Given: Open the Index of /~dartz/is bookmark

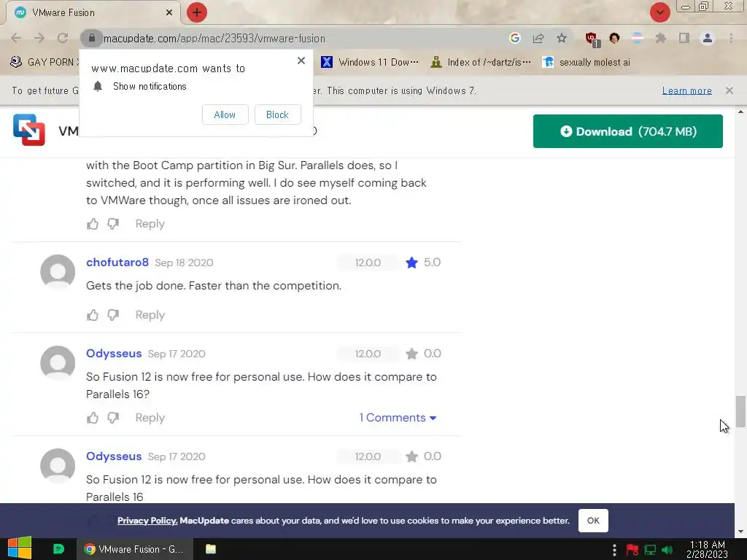Looking at the screenshot, I should (x=480, y=62).
